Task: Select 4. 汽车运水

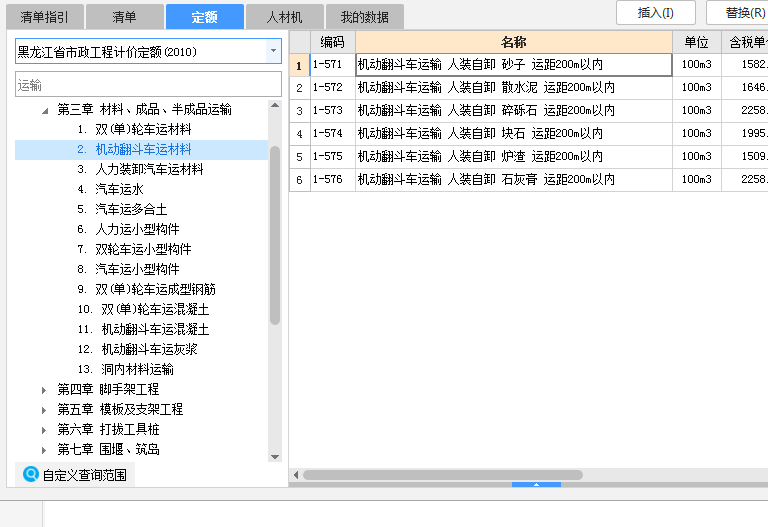Action: click(x=110, y=190)
